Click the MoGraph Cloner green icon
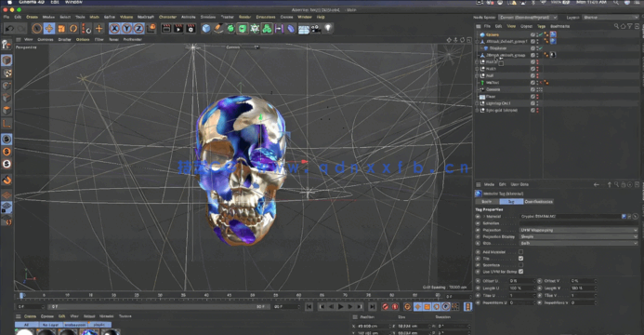This screenshot has height=335, width=644. (267, 28)
